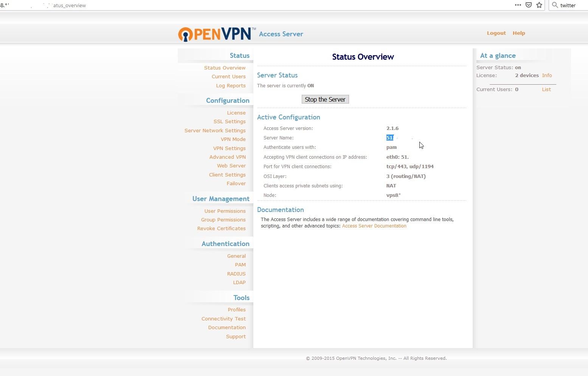This screenshot has width=588, height=376.
Task: Show the current users List link
Action: click(x=546, y=89)
